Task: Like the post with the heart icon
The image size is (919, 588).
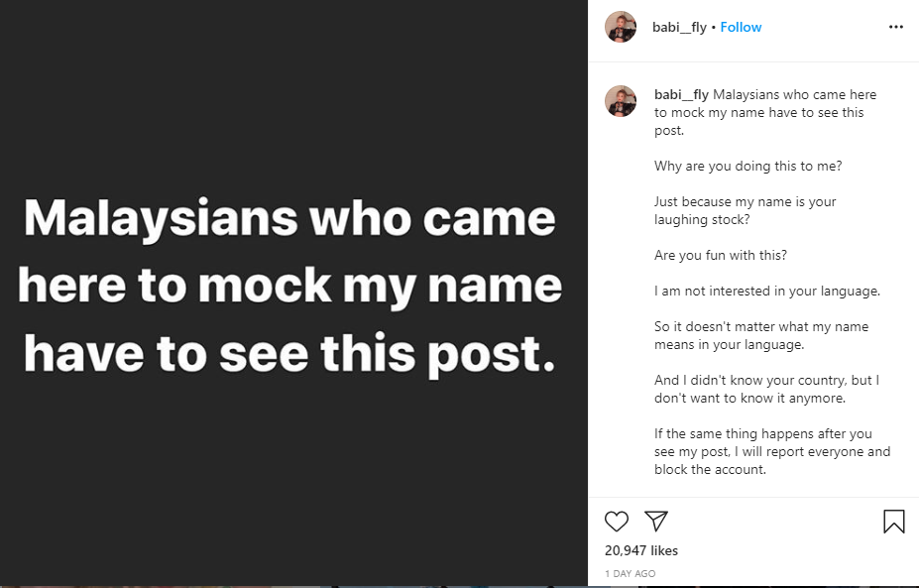Action: coord(617,522)
